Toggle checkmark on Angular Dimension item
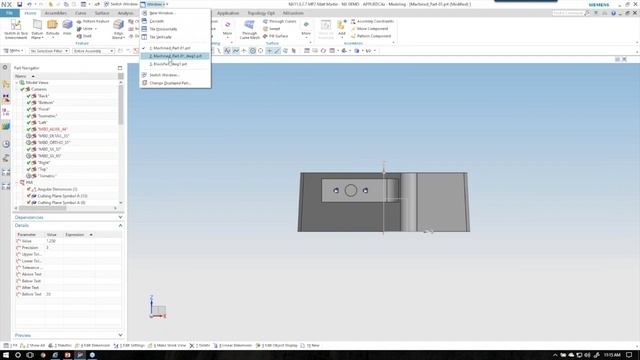The image size is (640, 360). tap(29, 189)
